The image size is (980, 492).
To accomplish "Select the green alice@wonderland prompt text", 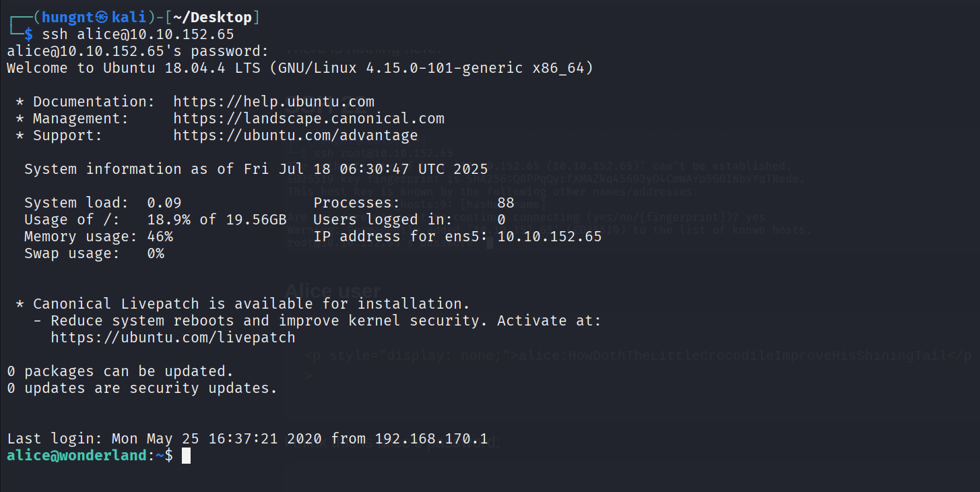I will 77,456.
